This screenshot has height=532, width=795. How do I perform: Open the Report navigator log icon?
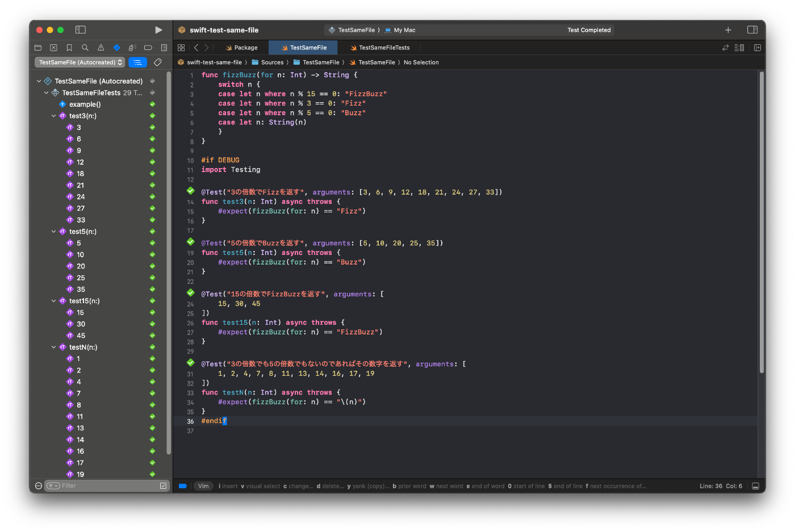point(164,48)
